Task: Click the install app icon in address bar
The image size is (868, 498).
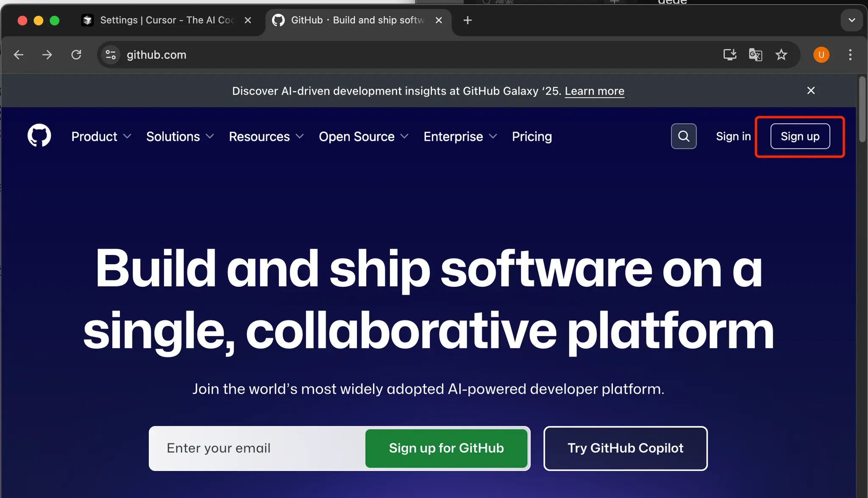Action: point(729,55)
